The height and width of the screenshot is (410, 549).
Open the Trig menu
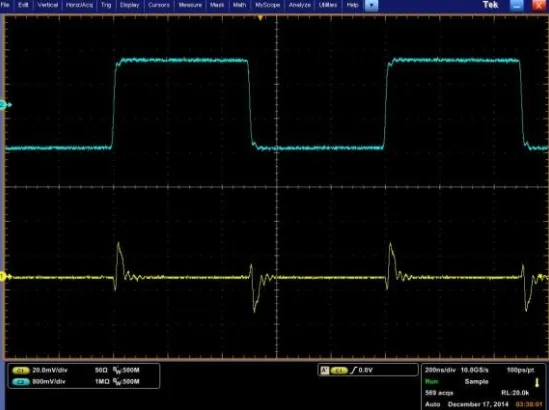(x=106, y=5)
